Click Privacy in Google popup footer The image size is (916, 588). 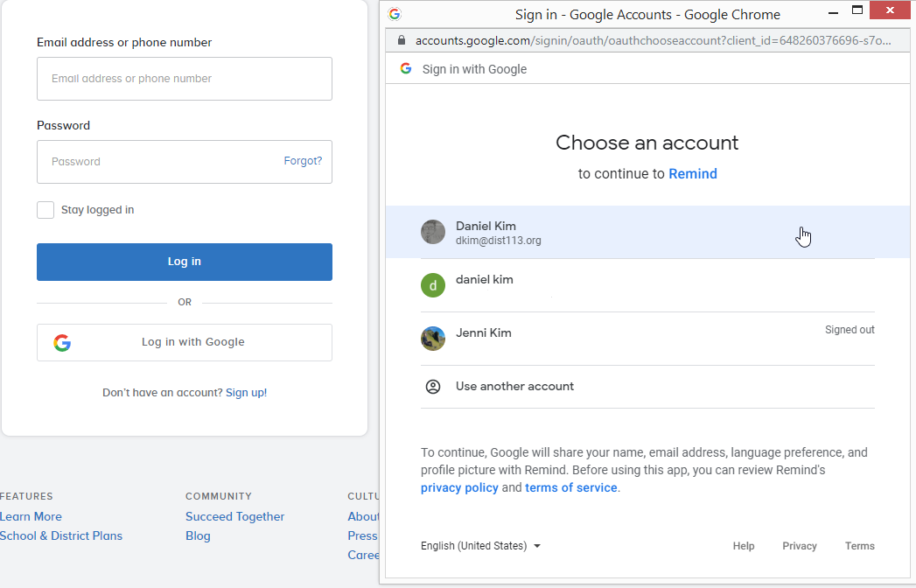point(799,546)
